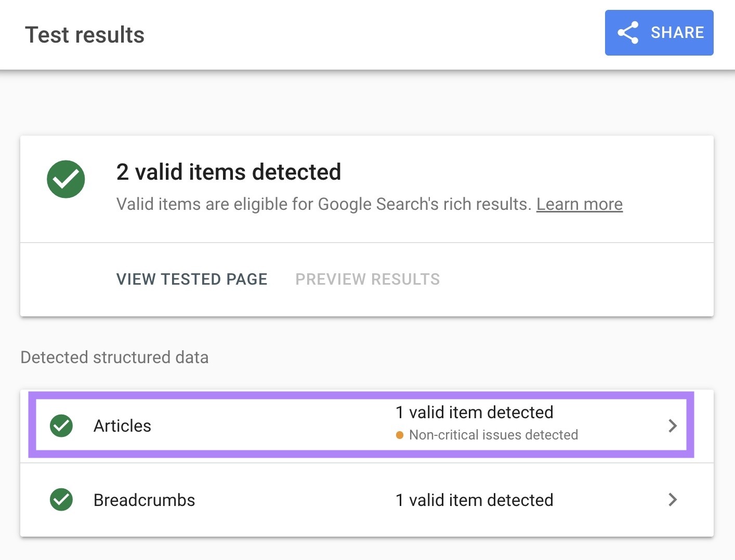Image resolution: width=735 pixels, height=560 pixels.
Task: Click the orange non-critical issues dot indicator
Action: pos(399,435)
